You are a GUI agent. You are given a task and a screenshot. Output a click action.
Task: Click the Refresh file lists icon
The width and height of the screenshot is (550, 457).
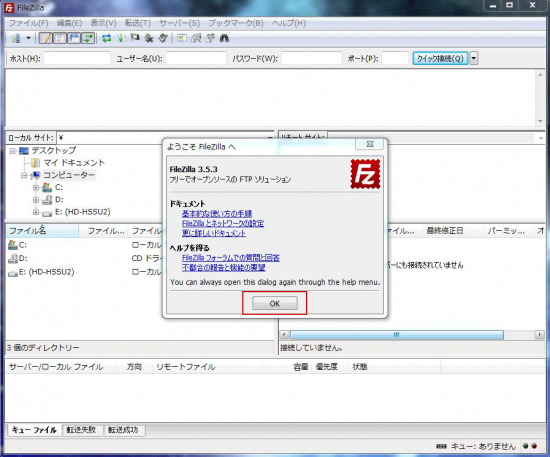coord(107,38)
